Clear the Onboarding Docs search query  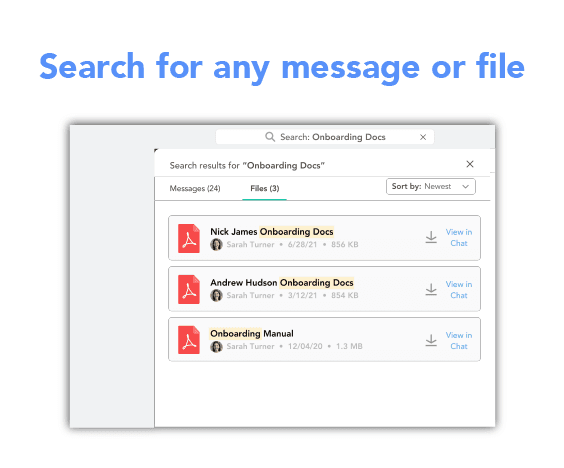[423, 137]
